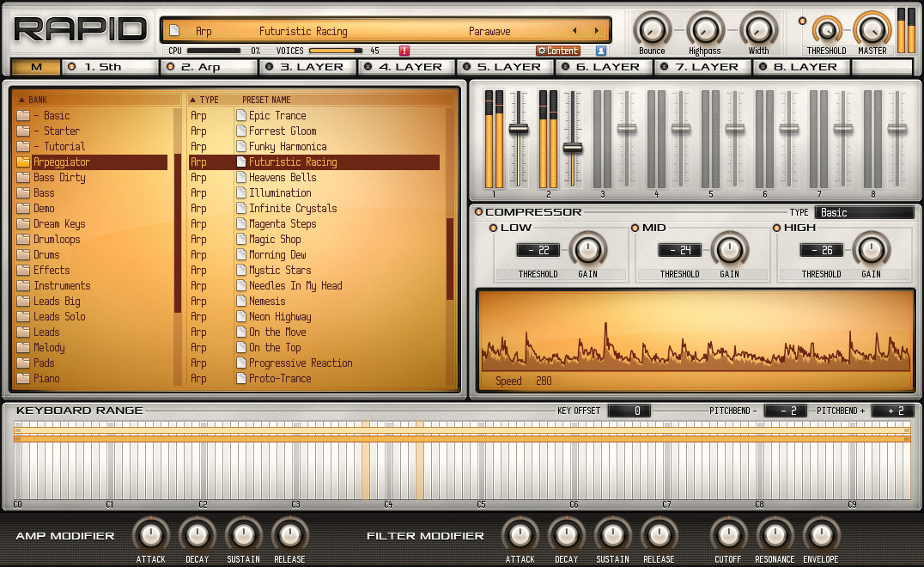The width and height of the screenshot is (924, 567).
Task: Toggle the LOW band power LED
Action: (493, 228)
